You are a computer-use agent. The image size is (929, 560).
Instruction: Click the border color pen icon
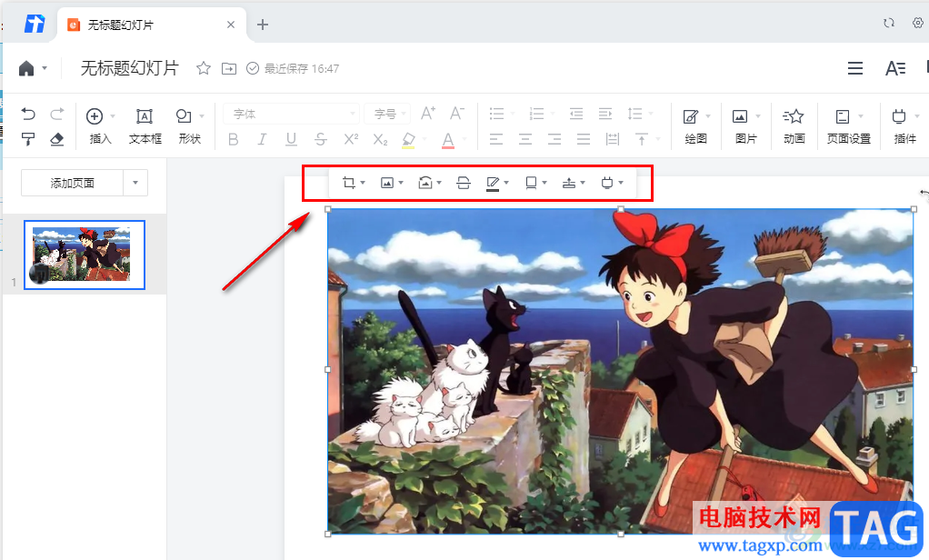click(x=493, y=183)
